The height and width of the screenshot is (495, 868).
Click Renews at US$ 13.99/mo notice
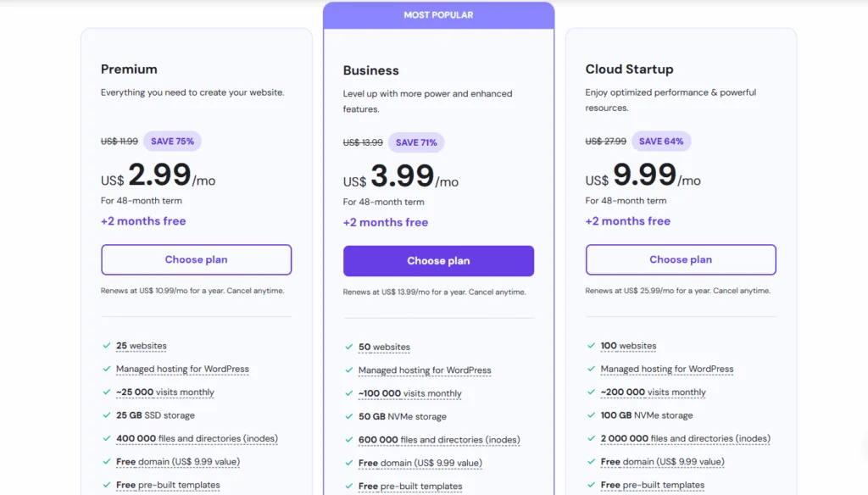click(x=435, y=292)
